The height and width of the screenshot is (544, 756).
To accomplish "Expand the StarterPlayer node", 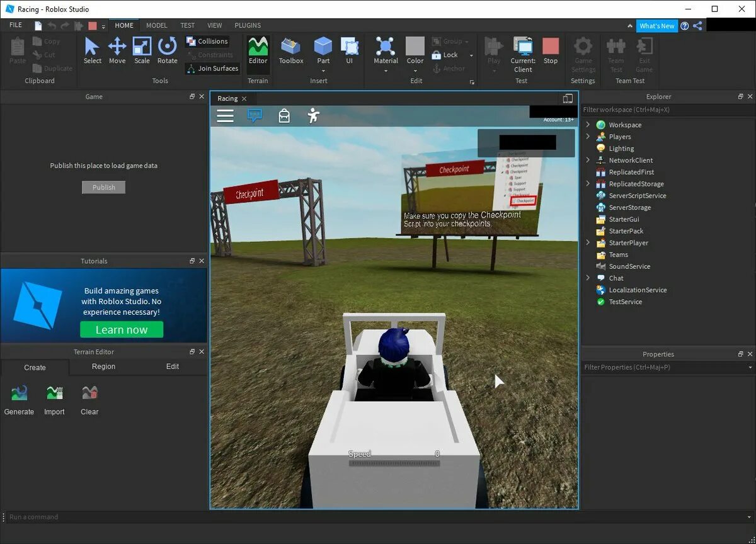I will click(x=588, y=242).
